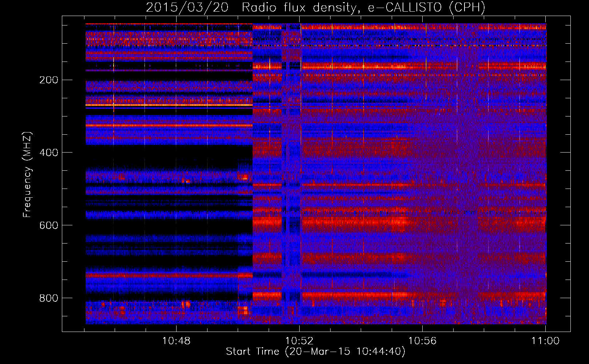
Task: Click the 200 frequency axis label
Action: tap(48, 80)
